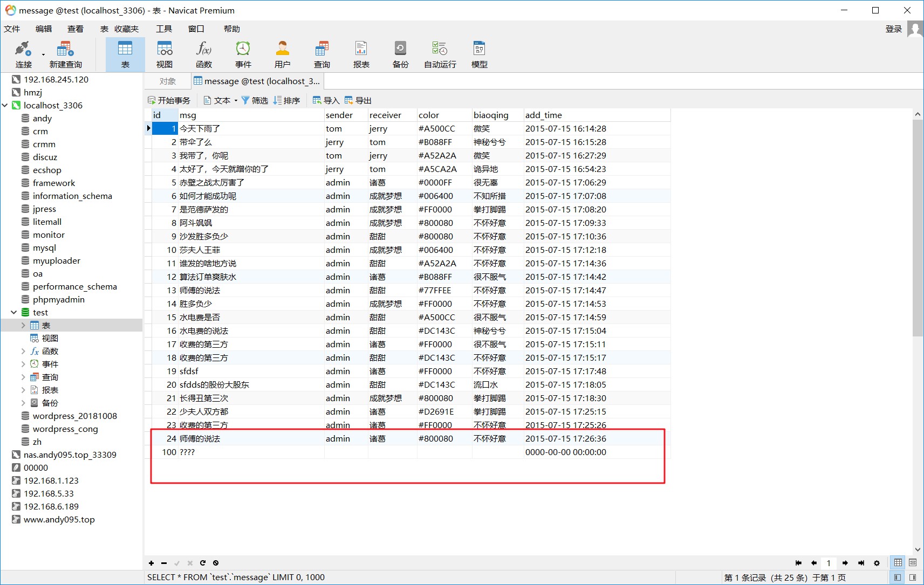Viewport: 924px width, 585px height.
Task: Toggle grid view in the status bar
Action: (x=897, y=562)
